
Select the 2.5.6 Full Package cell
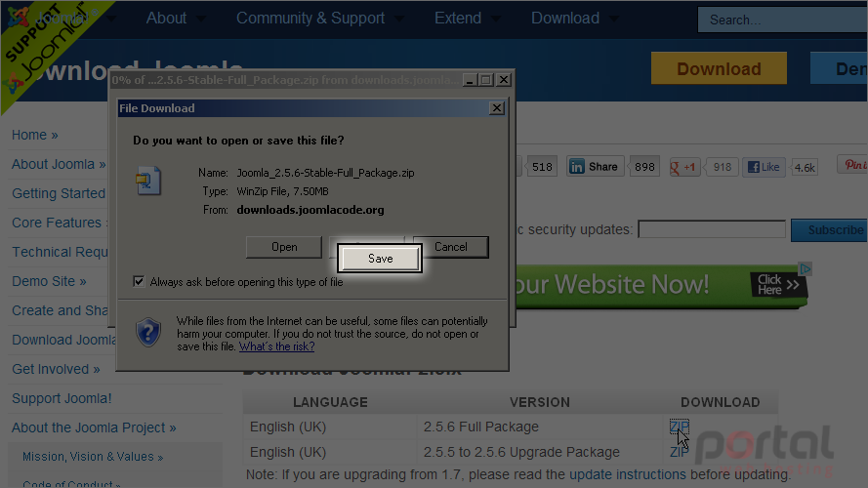pyautogui.click(x=540, y=427)
